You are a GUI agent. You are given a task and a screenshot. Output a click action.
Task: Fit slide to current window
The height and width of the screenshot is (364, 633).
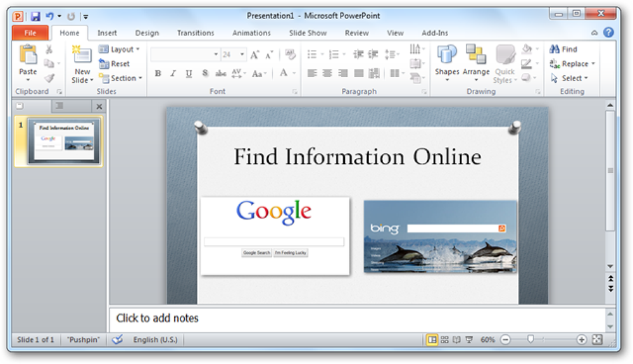[x=597, y=340]
